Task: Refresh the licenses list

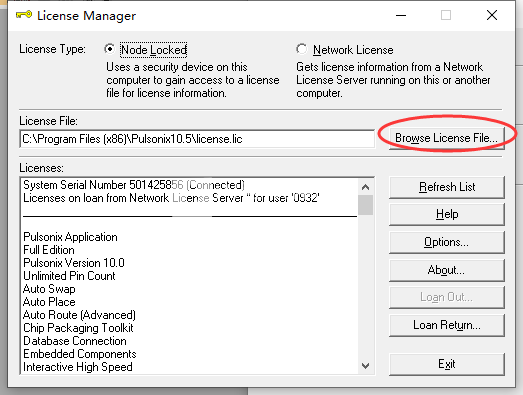Action: click(x=447, y=187)
